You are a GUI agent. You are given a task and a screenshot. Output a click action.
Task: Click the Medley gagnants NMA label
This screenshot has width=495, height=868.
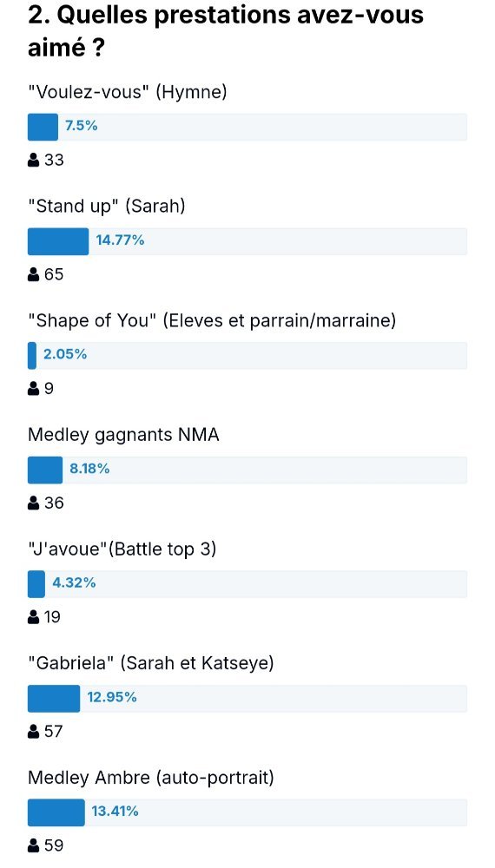click(123, 435)
